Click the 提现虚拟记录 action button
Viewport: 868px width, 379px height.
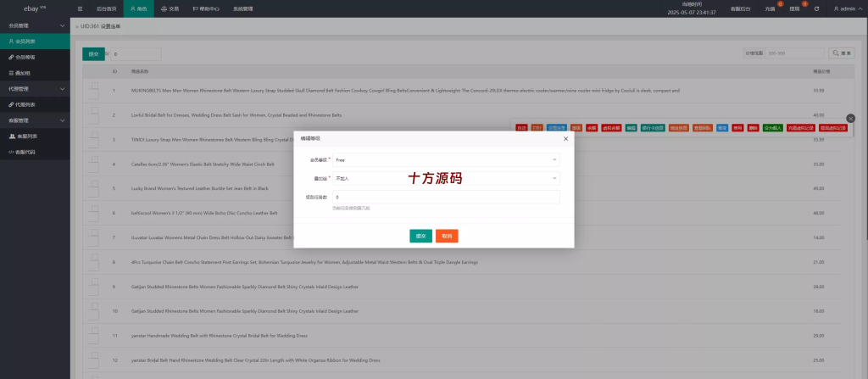coord(833,127)
